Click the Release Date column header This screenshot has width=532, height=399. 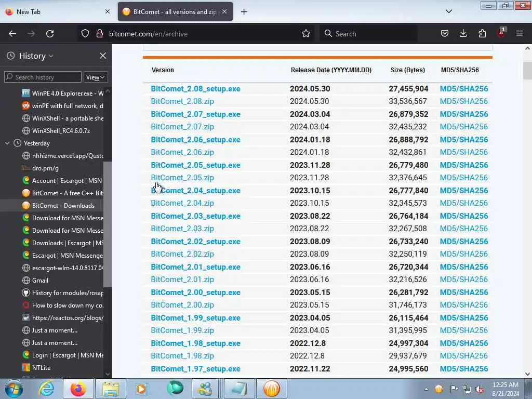click(x=331, y=70)
